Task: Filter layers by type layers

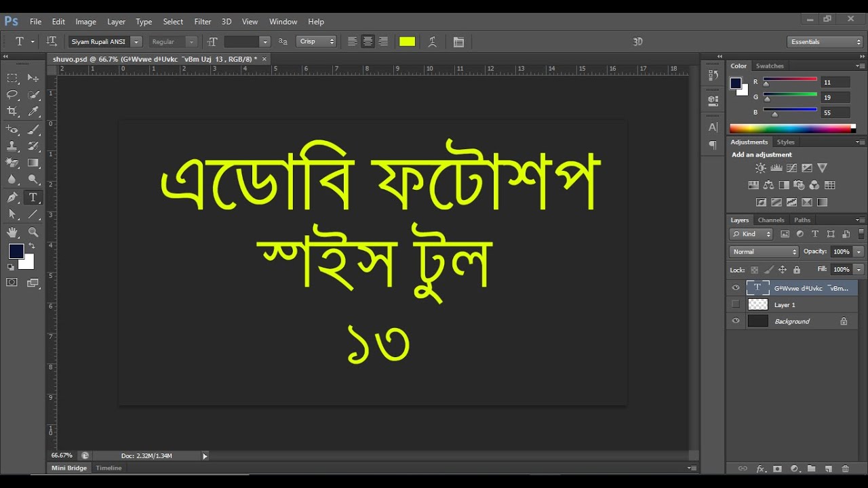Action: [815, 234]
